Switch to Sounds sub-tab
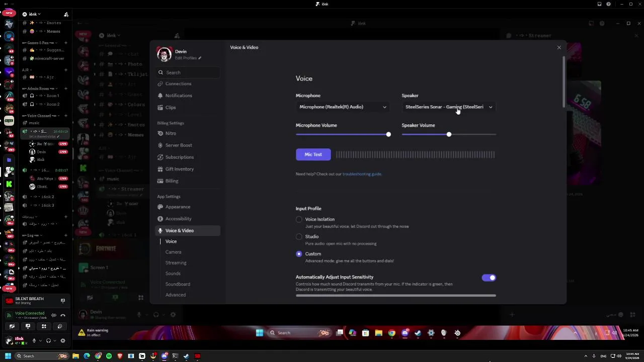The image size is (644, 362). click(x=173, y=274)
